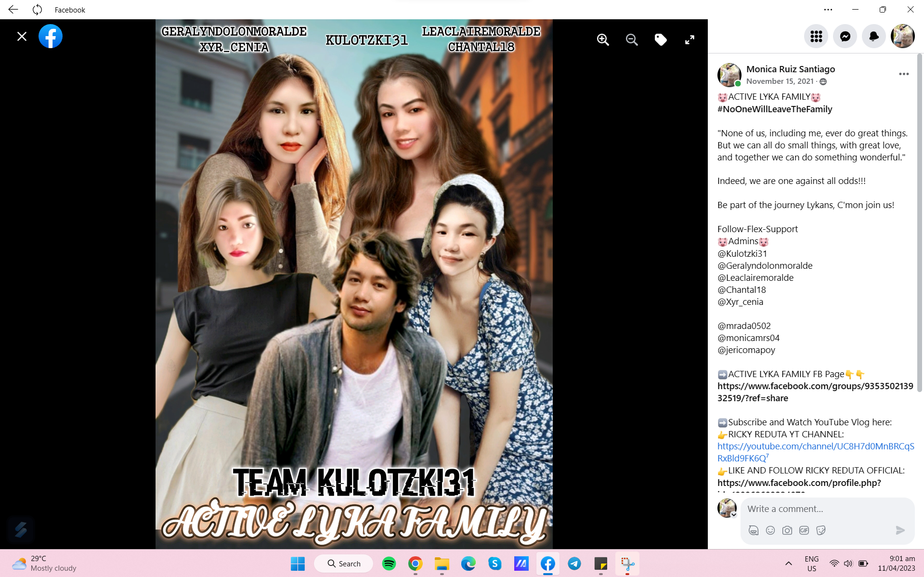The height and width of the screenshot is (577, 924).
Task: Click the taskbar Search box
Action: pyautogui.click(x=344, y=564)
